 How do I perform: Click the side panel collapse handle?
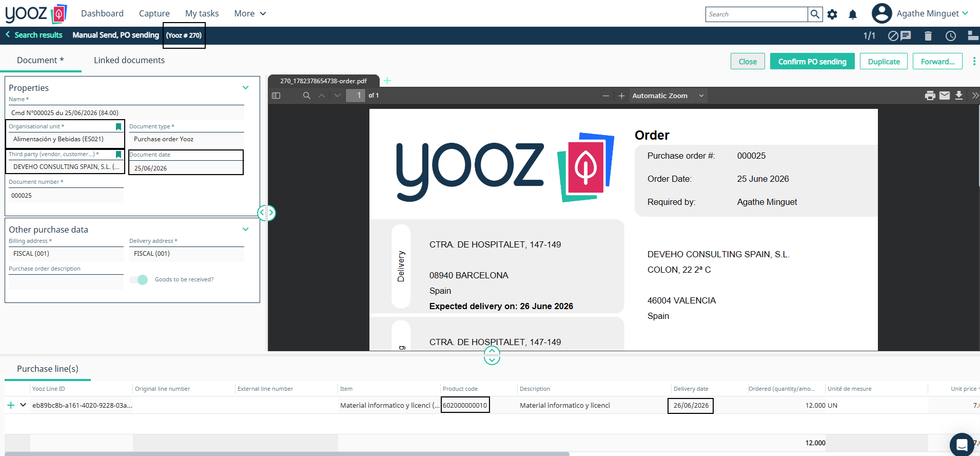266,213
